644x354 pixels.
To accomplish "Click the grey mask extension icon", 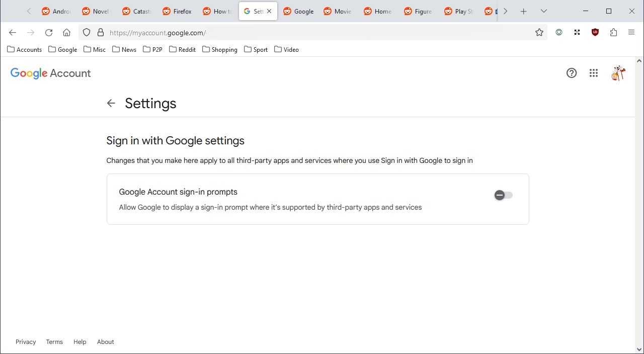I will pos(559,33).
